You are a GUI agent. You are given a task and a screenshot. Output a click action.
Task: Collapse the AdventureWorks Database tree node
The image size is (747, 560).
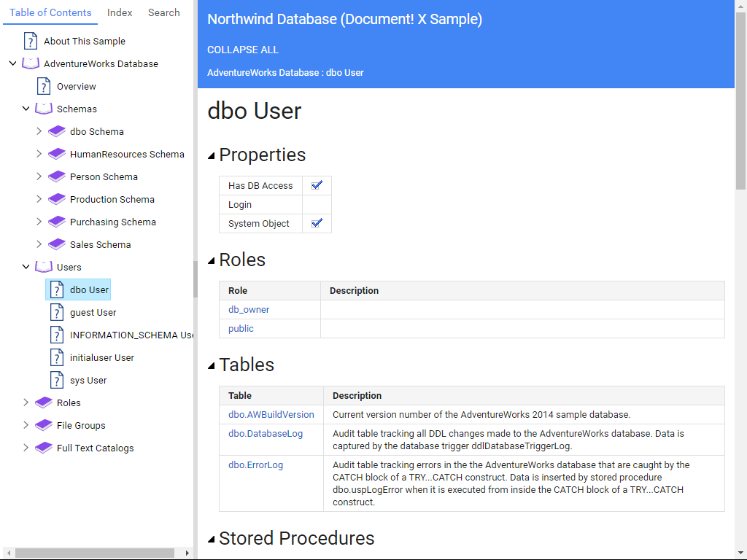13,63
